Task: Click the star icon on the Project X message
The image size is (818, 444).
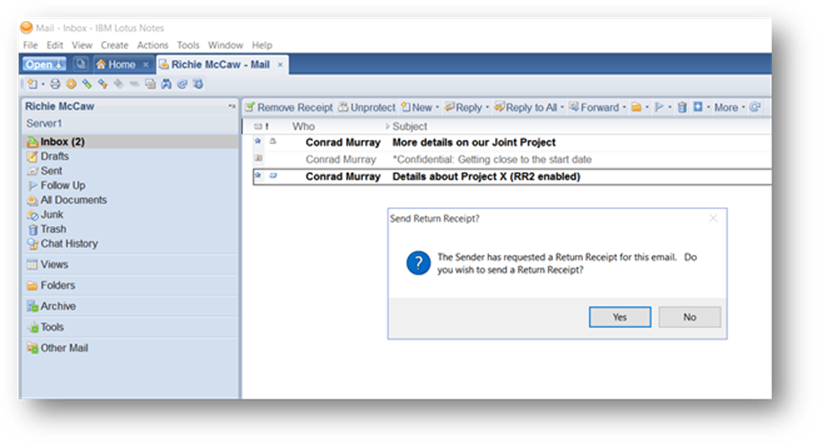Action: [258, 175]
